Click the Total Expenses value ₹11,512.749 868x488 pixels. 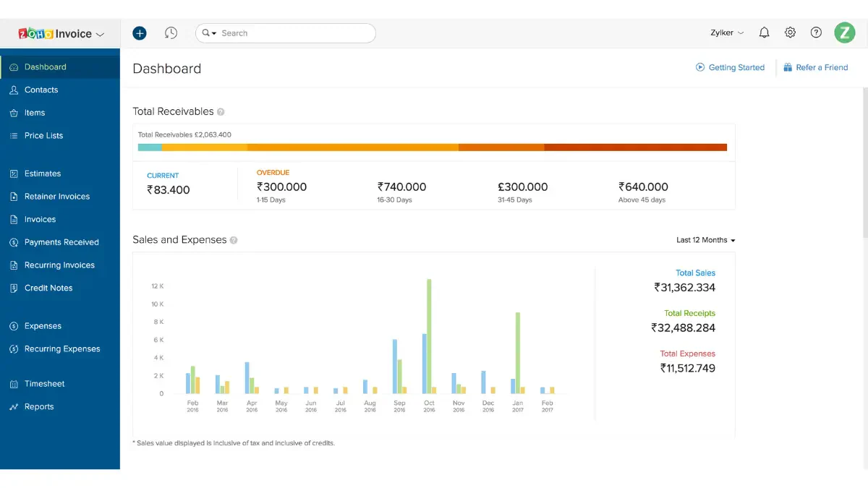(688, 369)
